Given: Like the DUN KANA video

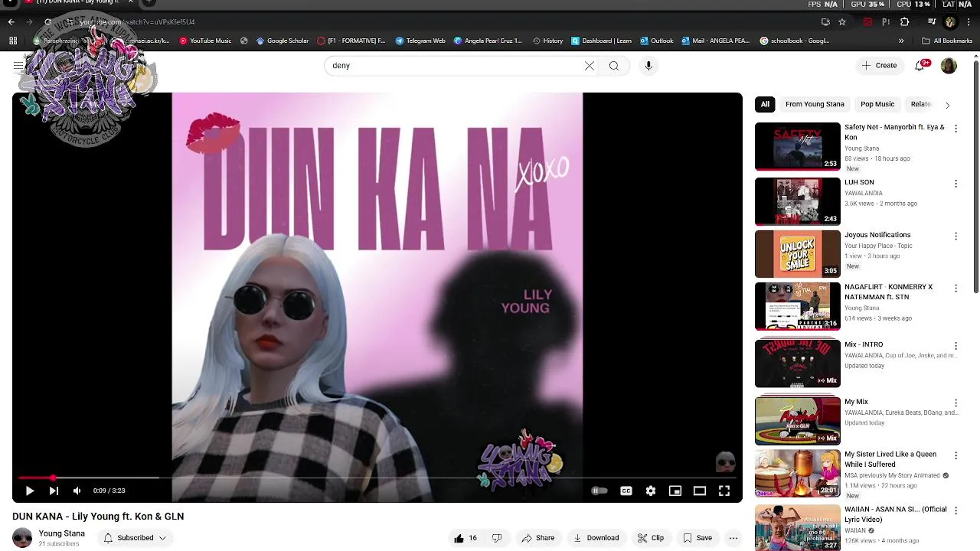Looking at the screenshot, I should point(465,538).
